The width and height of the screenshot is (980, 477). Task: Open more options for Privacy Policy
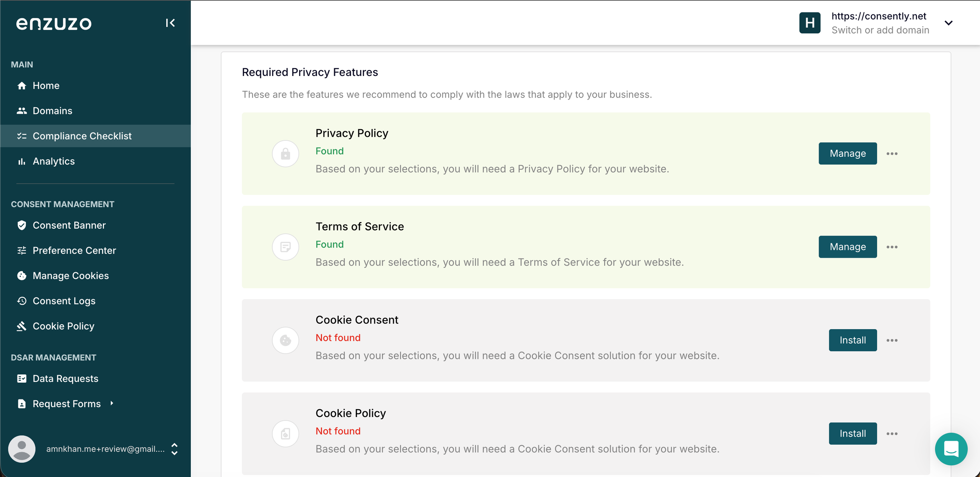[892, 154]
